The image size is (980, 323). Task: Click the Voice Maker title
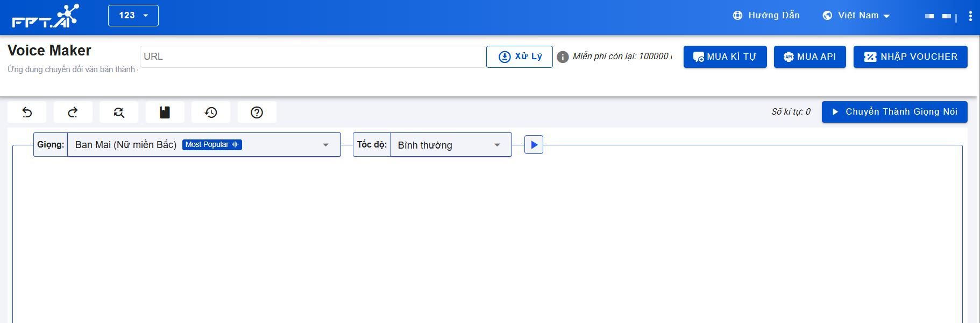tap(49, 51)
